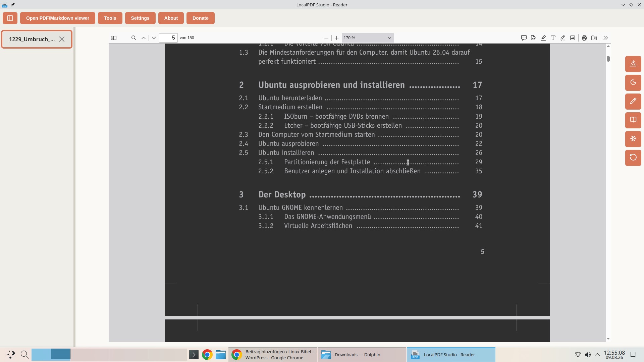Image resolution: width=644 pixels, height=362 pixels.
Task: Open TOC entry 'Partitionierung der Festplatte'
Action: pyautogui.click(x=327, y=162)
